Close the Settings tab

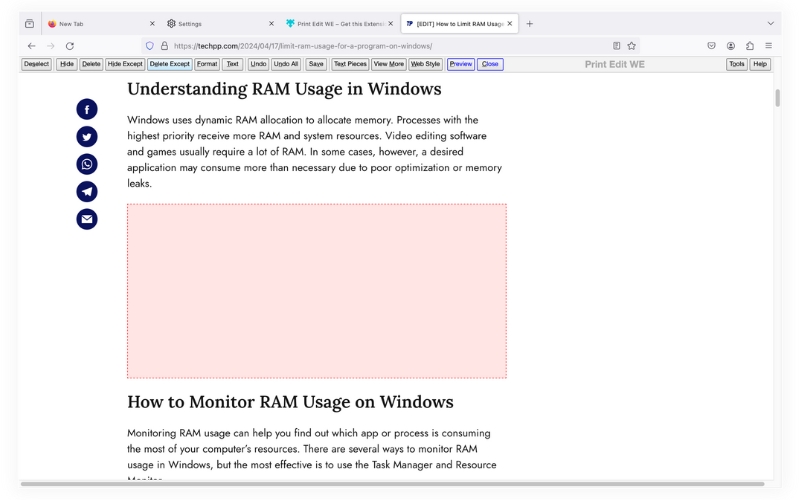(271, 24)
